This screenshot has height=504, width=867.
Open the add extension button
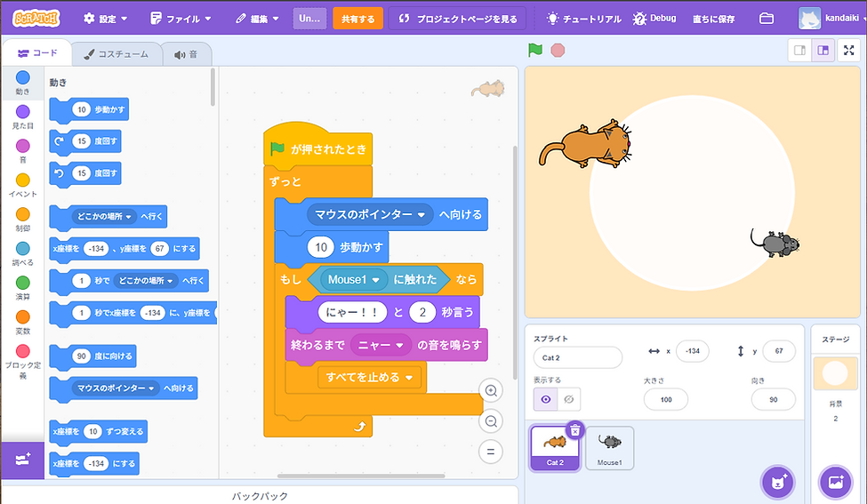(22, 460)
